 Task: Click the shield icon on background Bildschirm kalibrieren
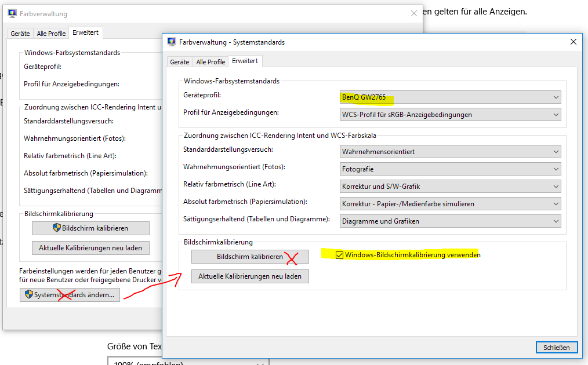click(x=57, y=228)
